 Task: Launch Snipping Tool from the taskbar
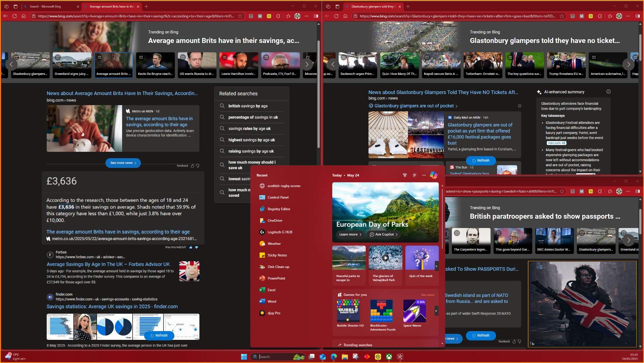(356, 357)
